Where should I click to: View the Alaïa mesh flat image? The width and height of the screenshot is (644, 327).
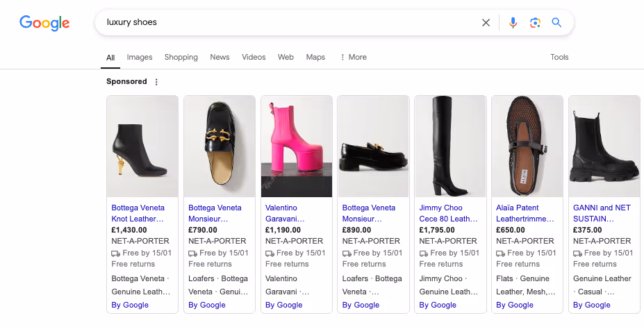pos(527,146)
